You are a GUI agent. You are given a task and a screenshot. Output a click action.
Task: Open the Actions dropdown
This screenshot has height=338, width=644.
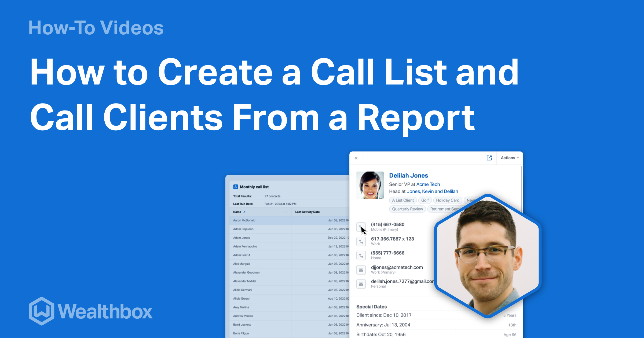(509, 158)
